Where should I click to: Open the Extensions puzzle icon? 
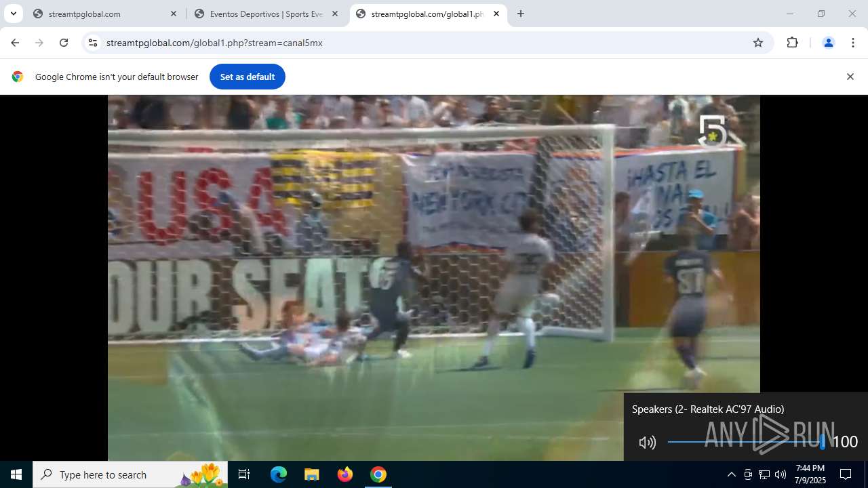tap(792, 43)
